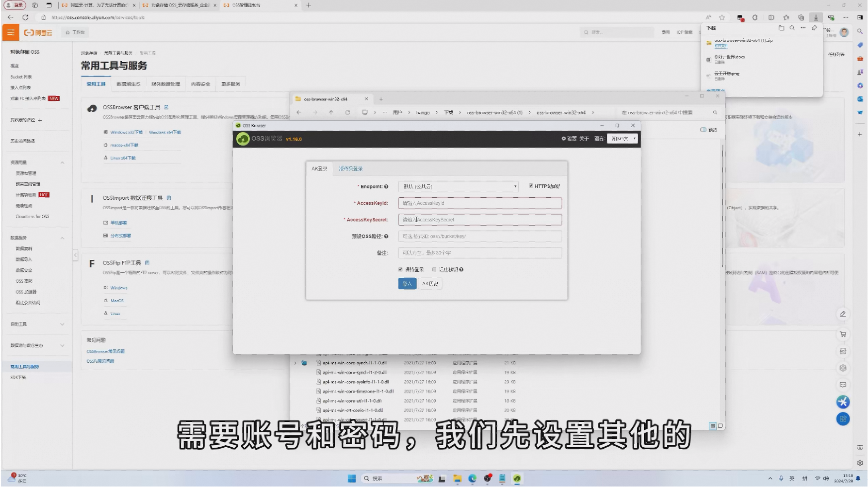Screen dimensions: 868x487
Task: Open File Explorer from the taskbar
Action: pos(457,479)
